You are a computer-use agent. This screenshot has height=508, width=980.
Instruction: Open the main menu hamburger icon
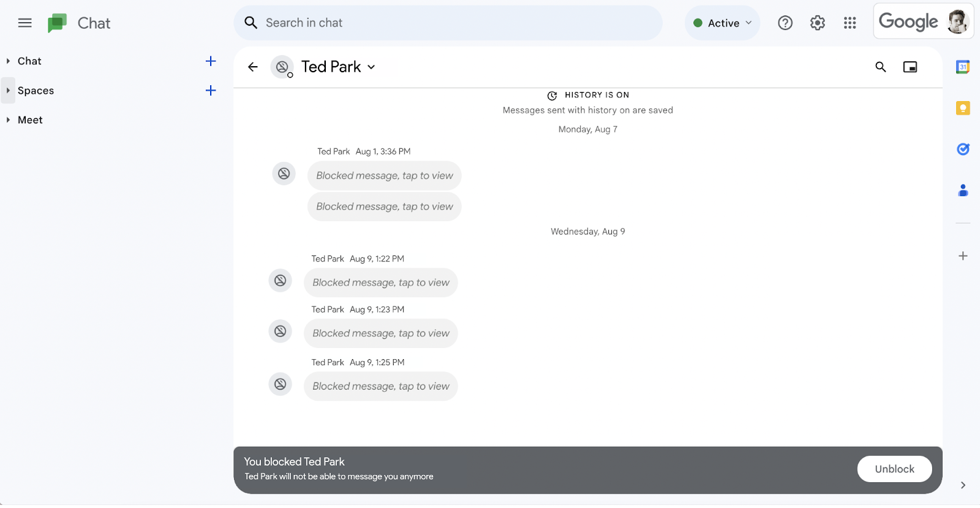pos(25,23)
